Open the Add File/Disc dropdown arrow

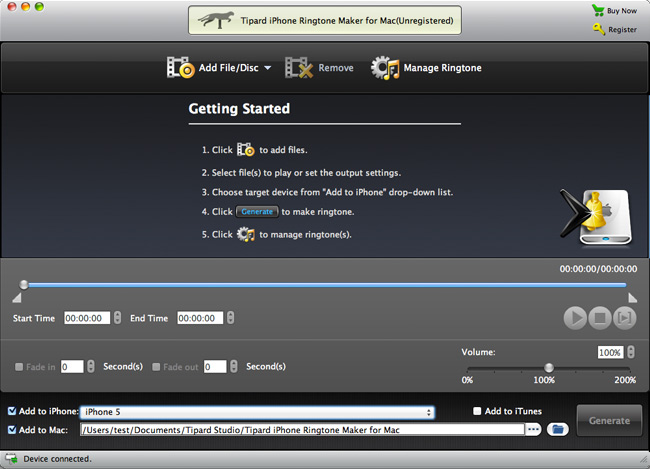[268, 68]
